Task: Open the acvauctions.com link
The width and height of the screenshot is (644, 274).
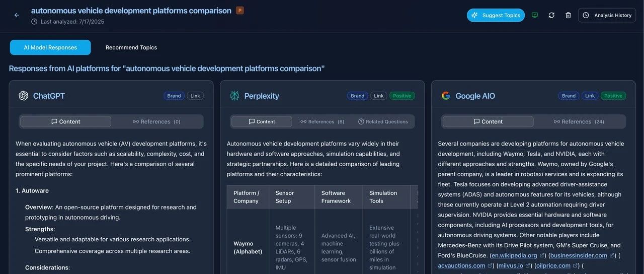Action: pos(461,265)
